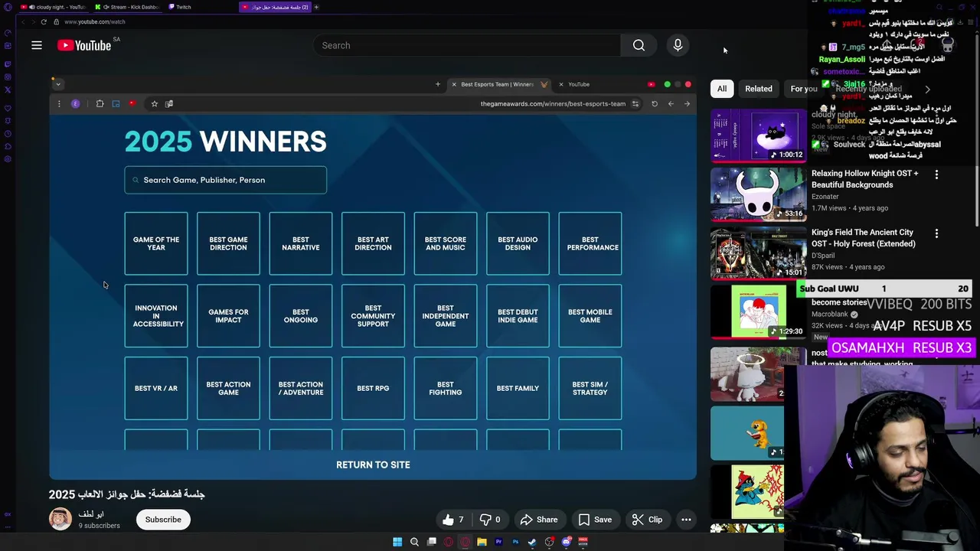Open the Macroblank video thumbnail
The height and width of the screenshot is (551, 980).
[x=758, y=312]
